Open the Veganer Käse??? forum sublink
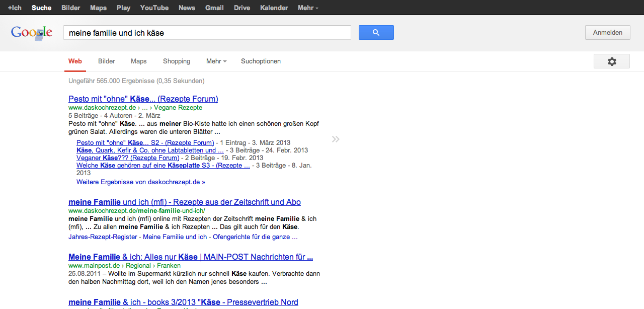This screenshot has width=644, height=309. 127,158
